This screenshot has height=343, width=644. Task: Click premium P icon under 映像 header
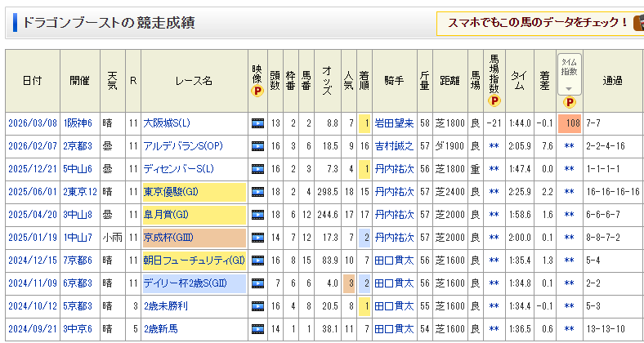coord(257,92)
